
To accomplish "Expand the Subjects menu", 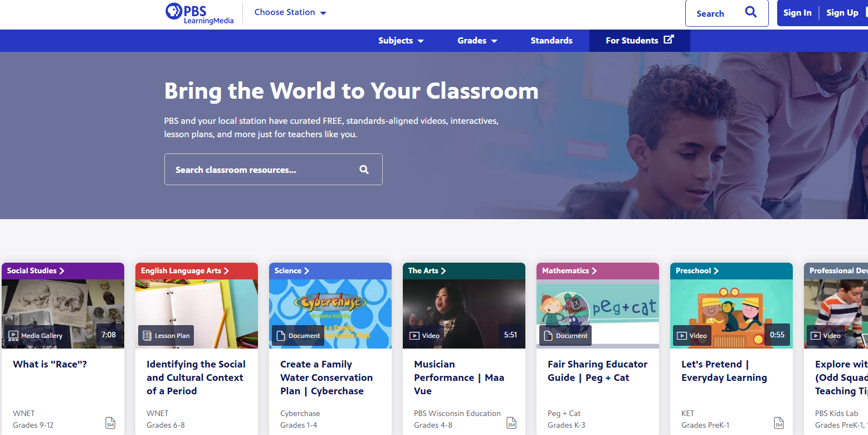I will point(401,41).
